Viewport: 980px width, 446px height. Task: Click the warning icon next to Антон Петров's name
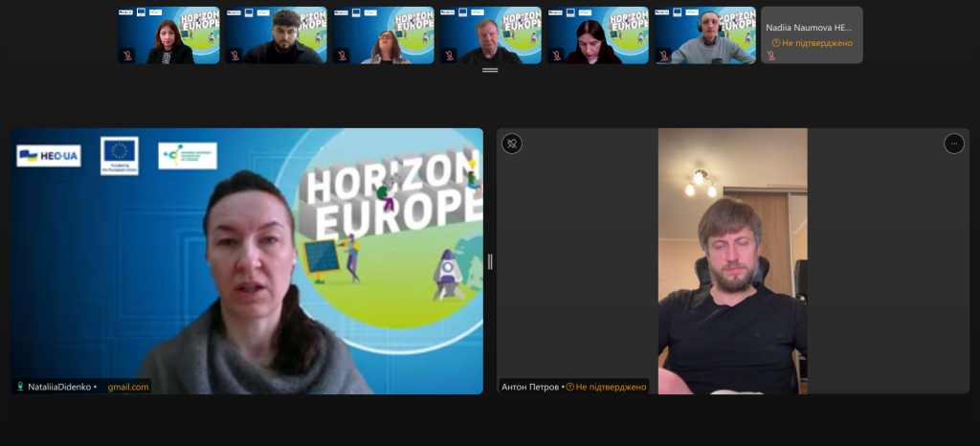(570, 387)
